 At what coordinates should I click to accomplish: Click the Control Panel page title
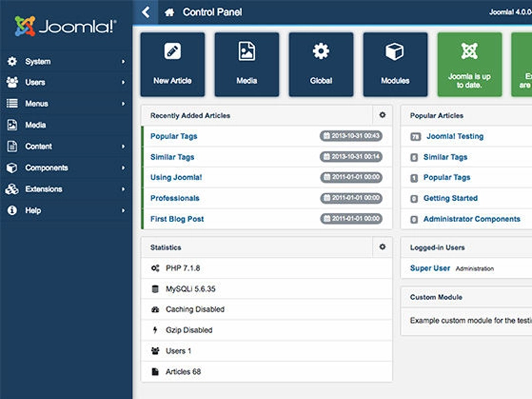212,12
